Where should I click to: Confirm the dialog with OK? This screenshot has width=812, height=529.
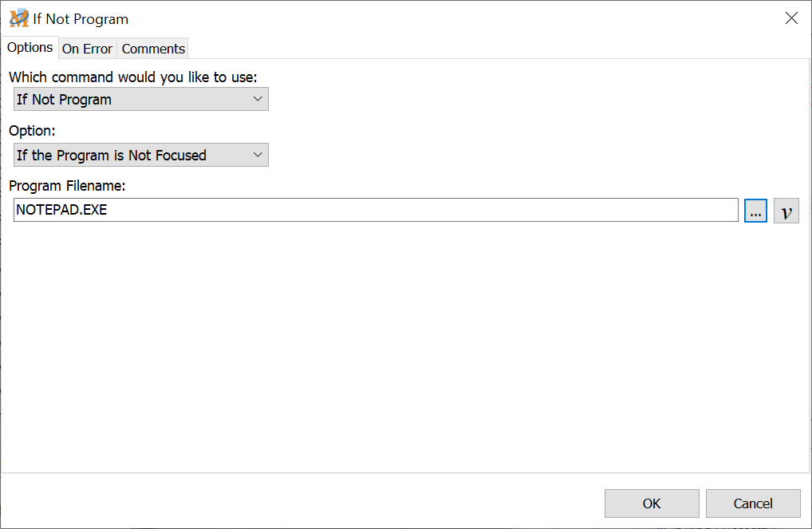652,503
